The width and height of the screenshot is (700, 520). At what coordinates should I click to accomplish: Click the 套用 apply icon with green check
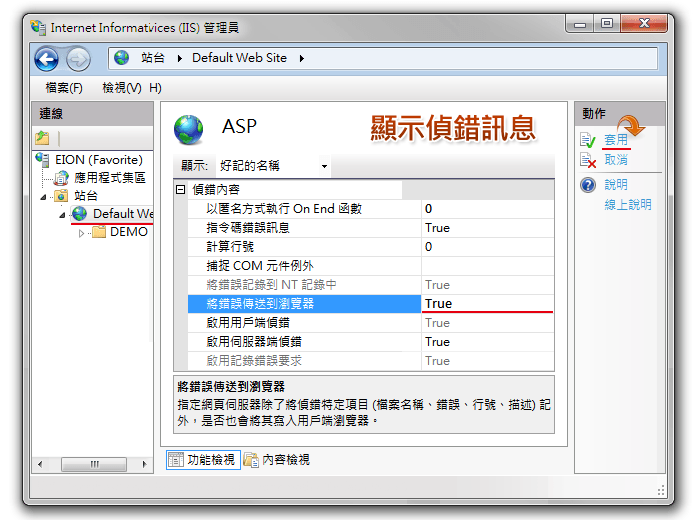point(588,140)
